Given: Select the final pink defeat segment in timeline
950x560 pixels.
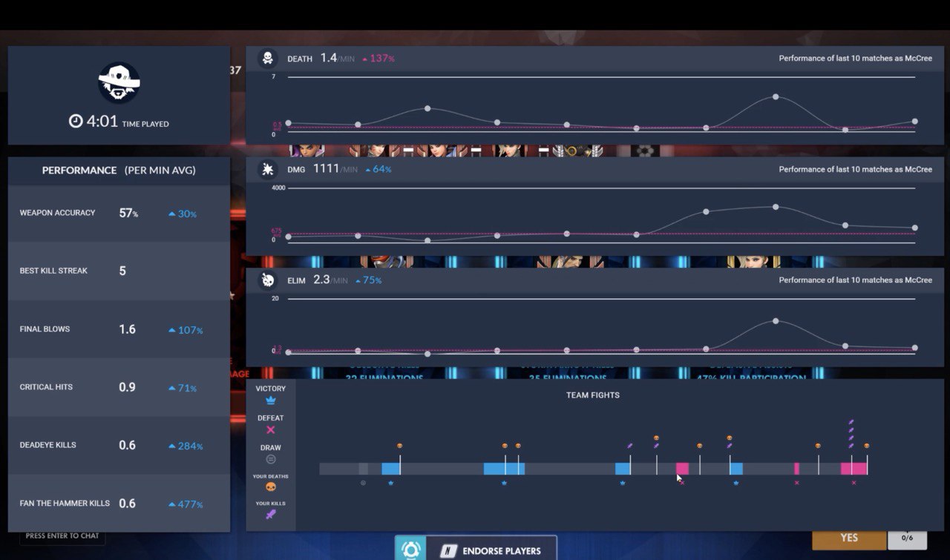Looking at the screenshot, I should coord(854,469).
